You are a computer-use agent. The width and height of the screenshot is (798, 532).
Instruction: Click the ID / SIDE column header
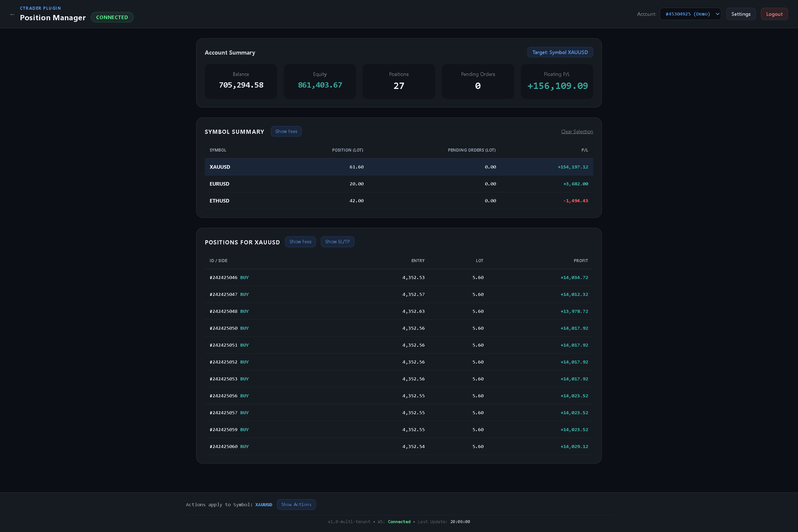click(x=219, y=260)
